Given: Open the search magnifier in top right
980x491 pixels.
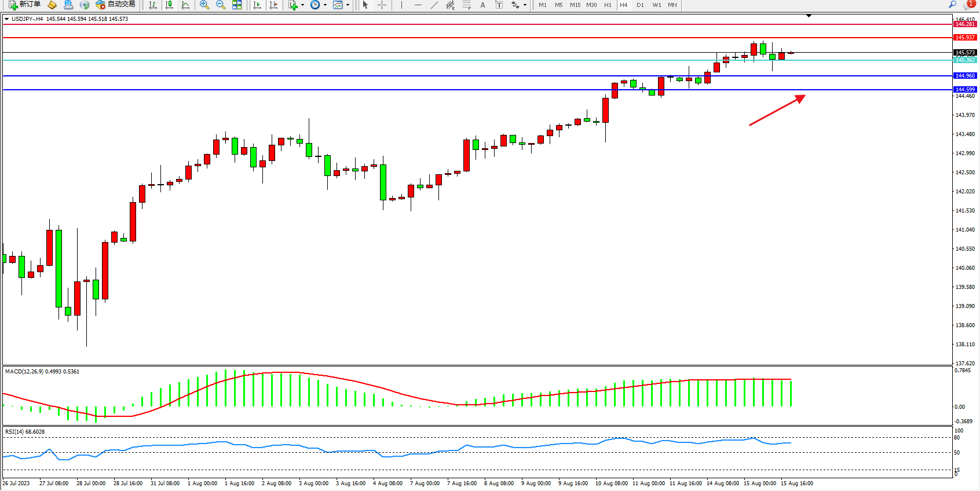Looking at the screenshot, I should click(x=952, y=5).
